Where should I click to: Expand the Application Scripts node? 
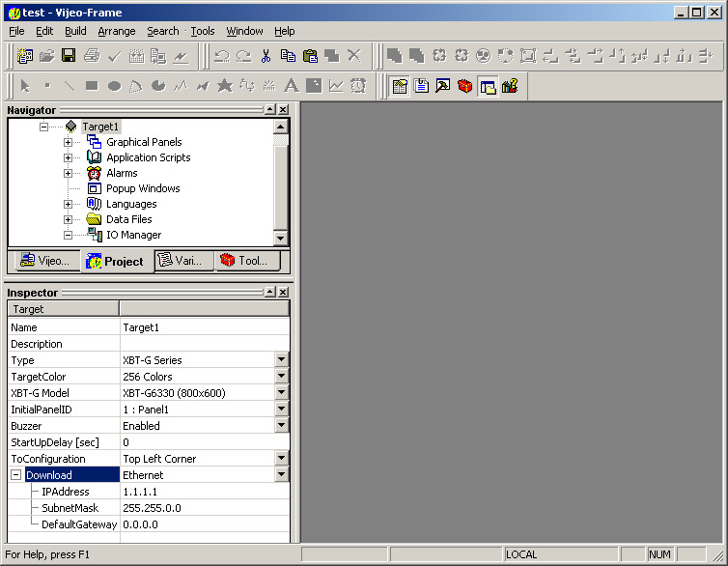tap(68, 157)
